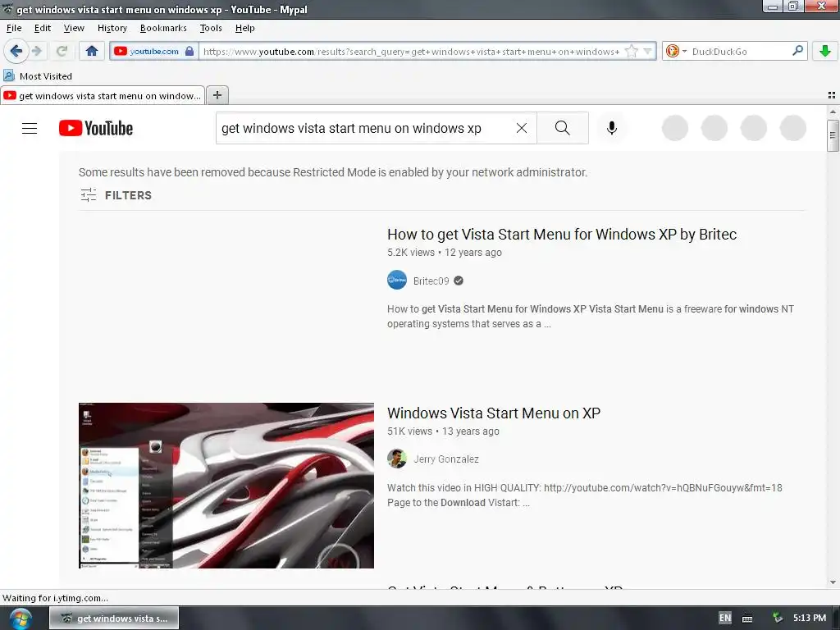The image size is (840, 630).
Task: Open the Windows Vista Start Menu on XP thumbnail
Action: click(226, 486)
